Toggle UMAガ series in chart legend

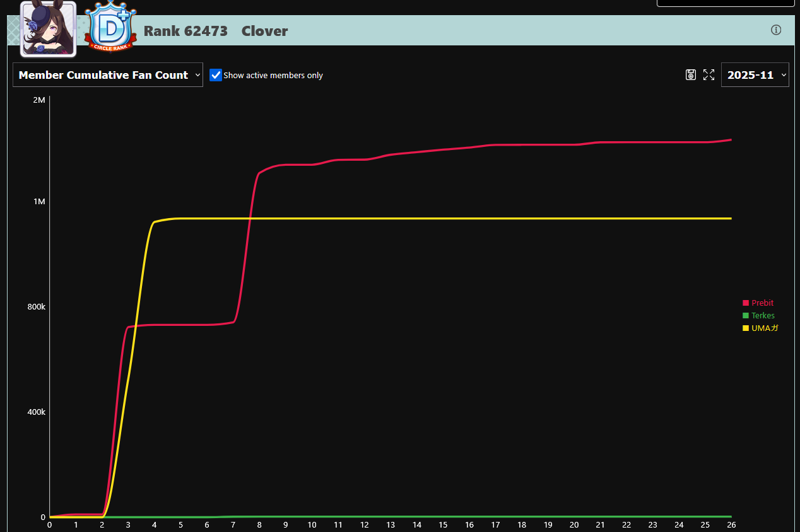760,328
